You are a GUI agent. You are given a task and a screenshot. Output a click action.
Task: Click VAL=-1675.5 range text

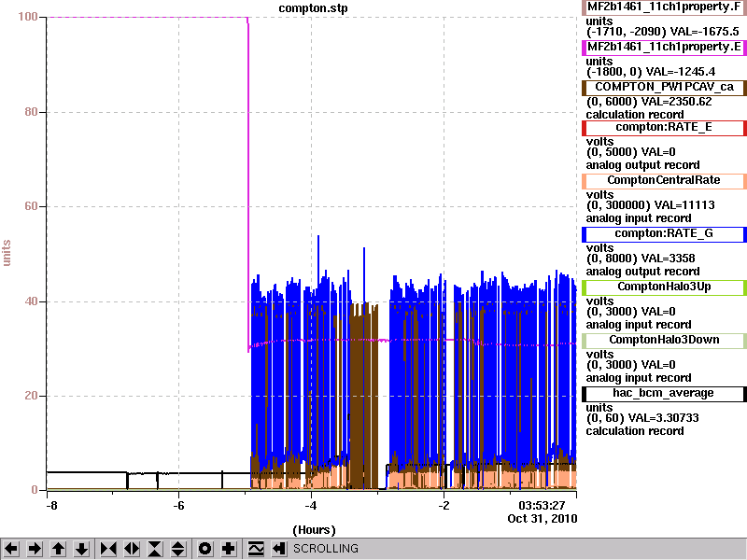704,32
